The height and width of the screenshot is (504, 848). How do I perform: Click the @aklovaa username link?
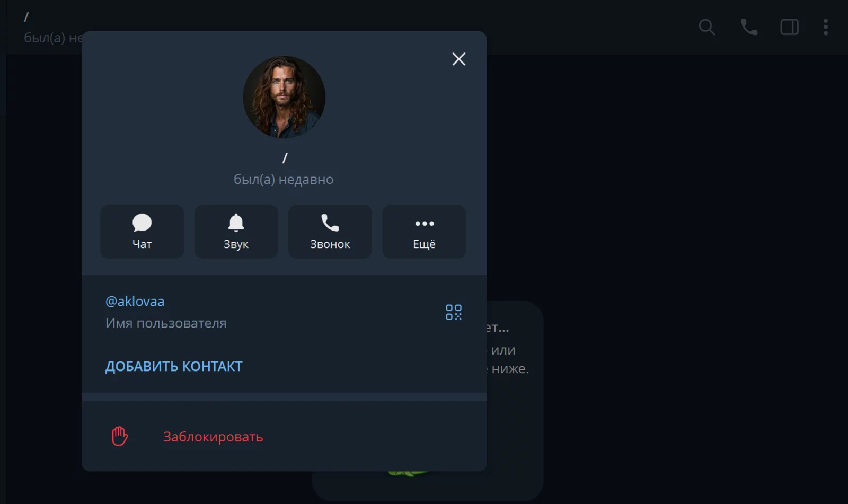pyautogui.click(x=135, y=302)
